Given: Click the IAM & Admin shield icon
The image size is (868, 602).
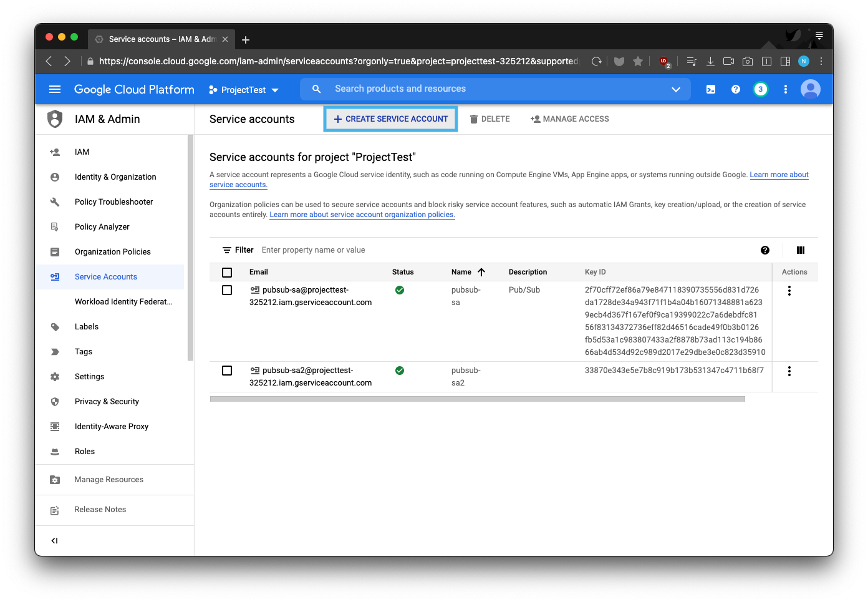Looking at the screenshot, I should pos(55,119).
